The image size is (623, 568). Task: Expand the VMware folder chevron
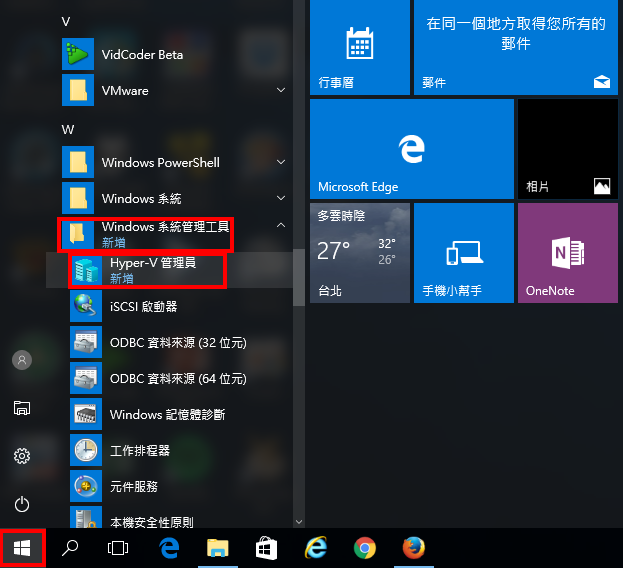(281, 90)
